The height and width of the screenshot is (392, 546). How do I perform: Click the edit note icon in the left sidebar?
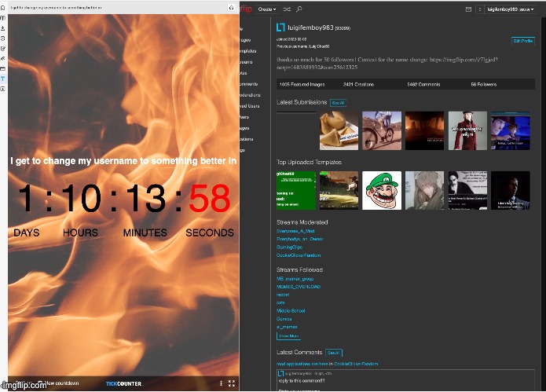pyautogui.click(x=3, y=49)
